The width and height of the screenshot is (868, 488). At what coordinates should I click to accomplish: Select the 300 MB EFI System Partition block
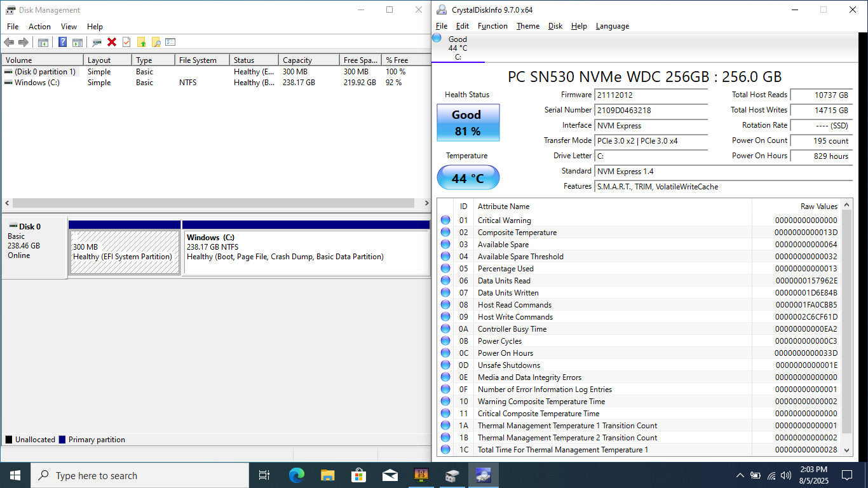point(125,248)
